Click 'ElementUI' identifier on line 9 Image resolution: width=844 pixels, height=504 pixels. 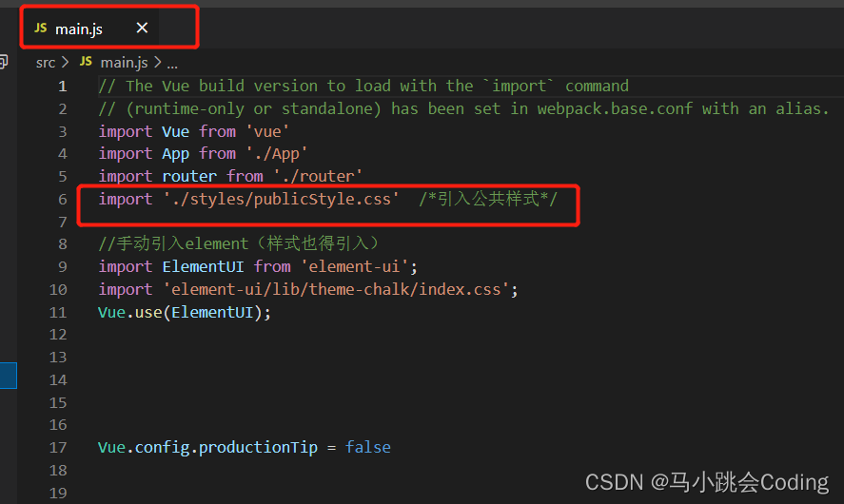click(x=203, y=267)
